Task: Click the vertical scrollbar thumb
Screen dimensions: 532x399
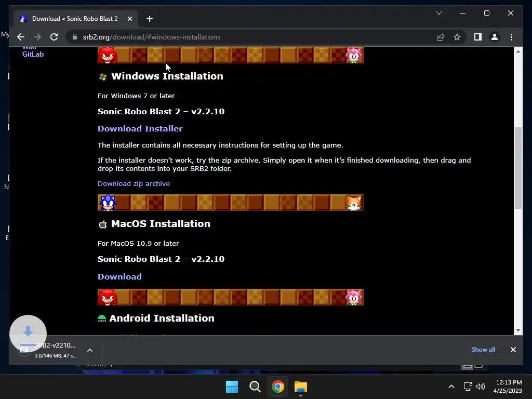Action: click(518, 168)
